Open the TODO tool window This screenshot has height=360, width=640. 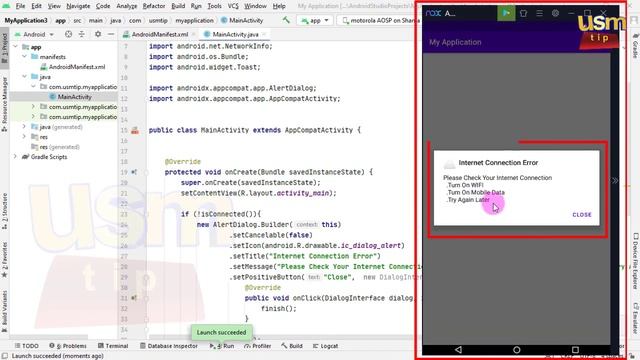(x=27, y=346)
